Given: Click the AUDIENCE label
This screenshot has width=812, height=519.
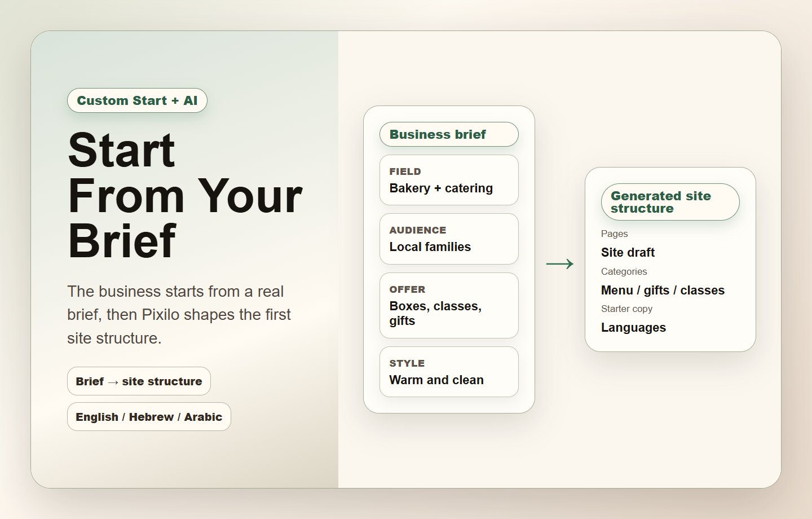Looking at the screenshot, I should (417, 230).
